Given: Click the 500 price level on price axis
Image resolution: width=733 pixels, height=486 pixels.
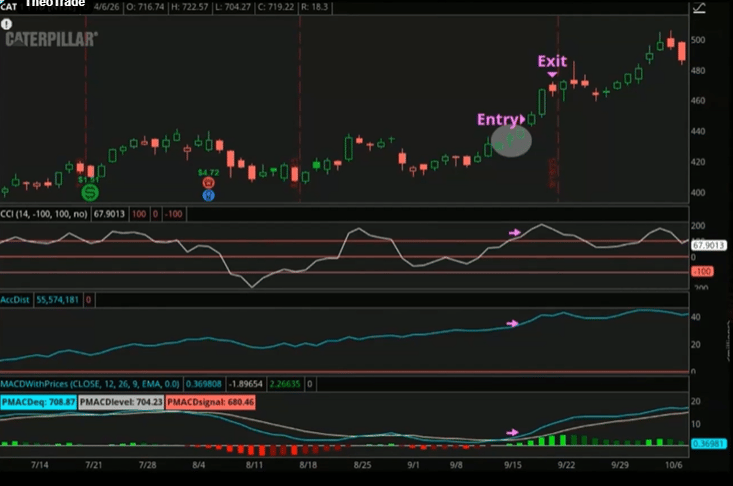Looking at the screenshot, I should click(698, 40).
